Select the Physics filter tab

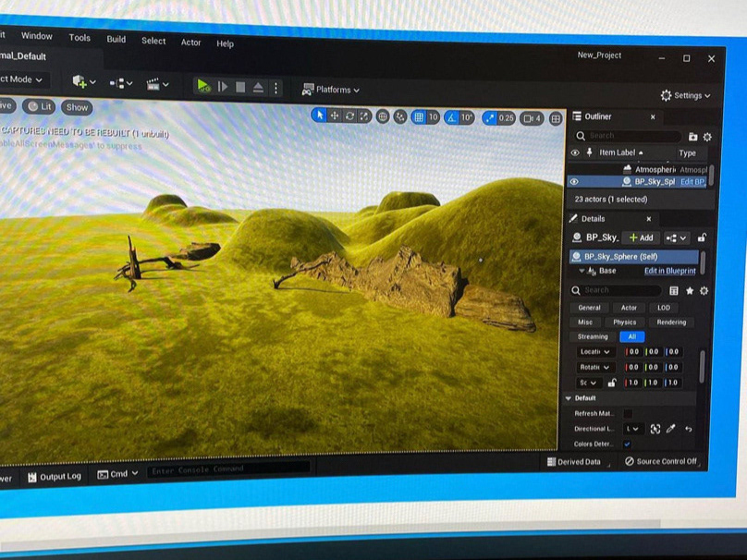click(x=625, y=322)
